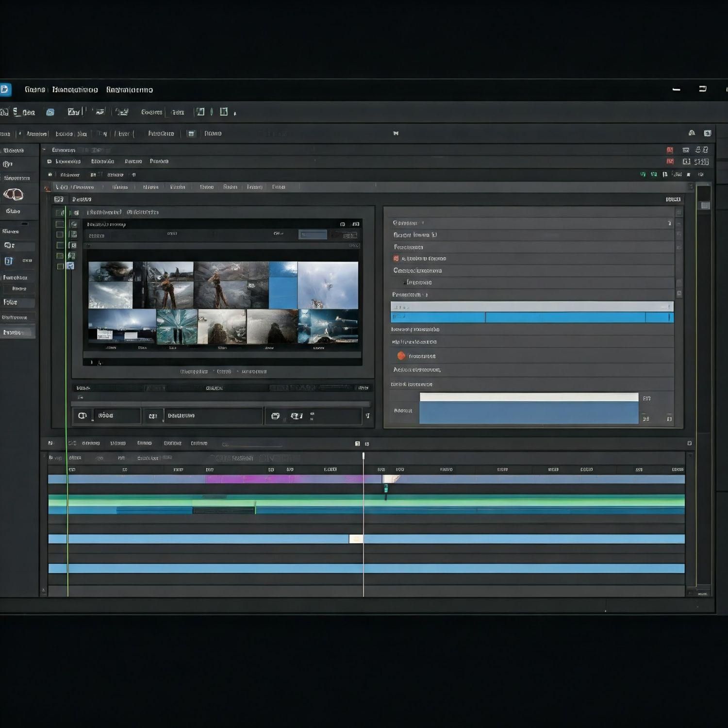Click the large blue color field in properties
The height and width of the screenshot is (728, 728).
(529, 413)
